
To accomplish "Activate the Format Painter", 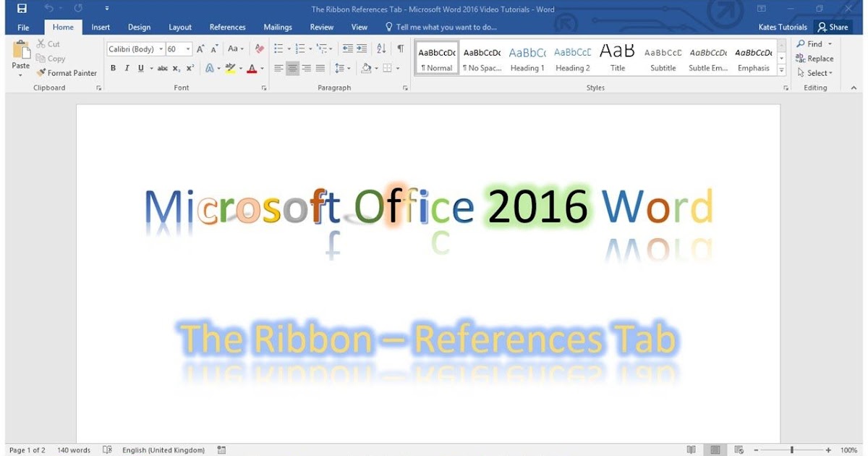I will [67, 73].
